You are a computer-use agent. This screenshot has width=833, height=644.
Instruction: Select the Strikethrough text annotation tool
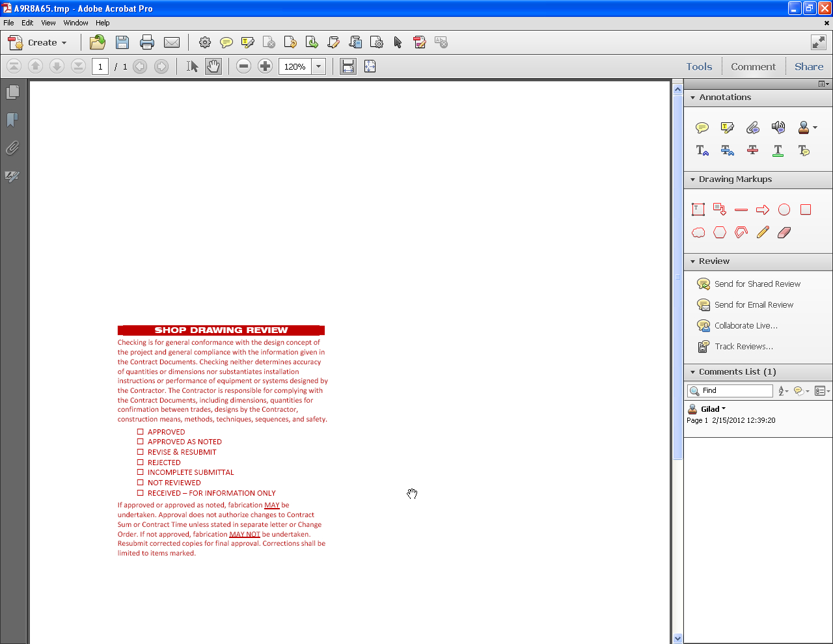[x=752, y=150]
